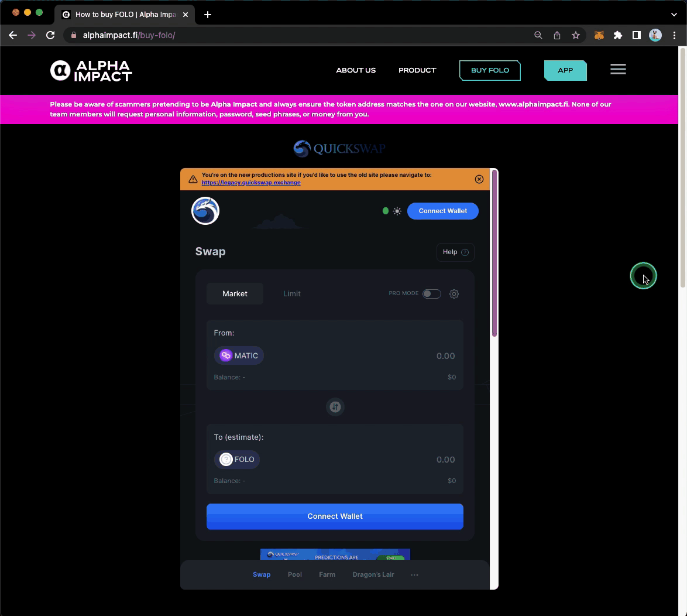Open Chrome profile avatar
The width and height of the screenshot is (687, 616).
pos(655,36)
